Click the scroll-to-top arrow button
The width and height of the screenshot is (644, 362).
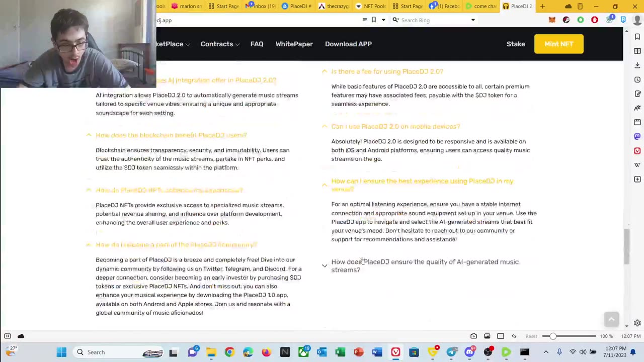[611, 319]
